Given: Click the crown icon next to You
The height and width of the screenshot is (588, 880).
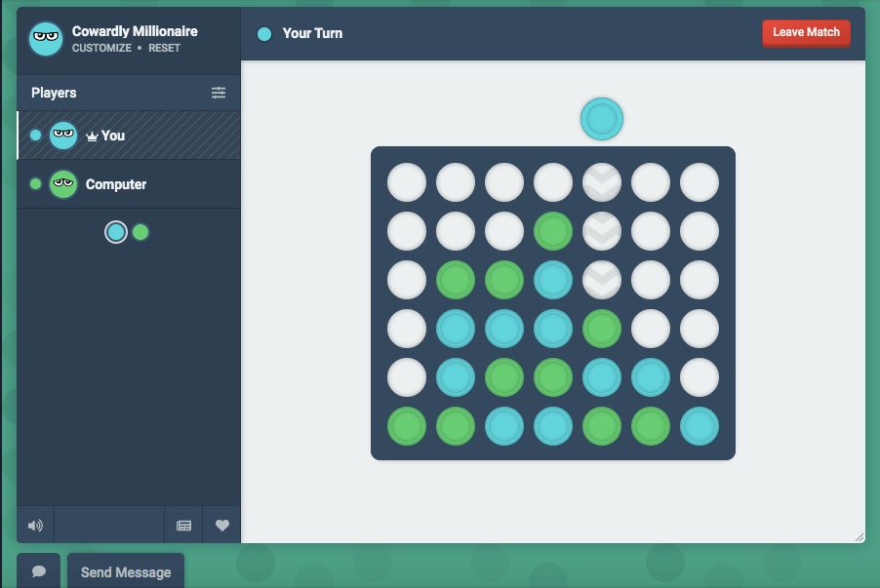Looking at the screenshot, I should click(93, 137).
